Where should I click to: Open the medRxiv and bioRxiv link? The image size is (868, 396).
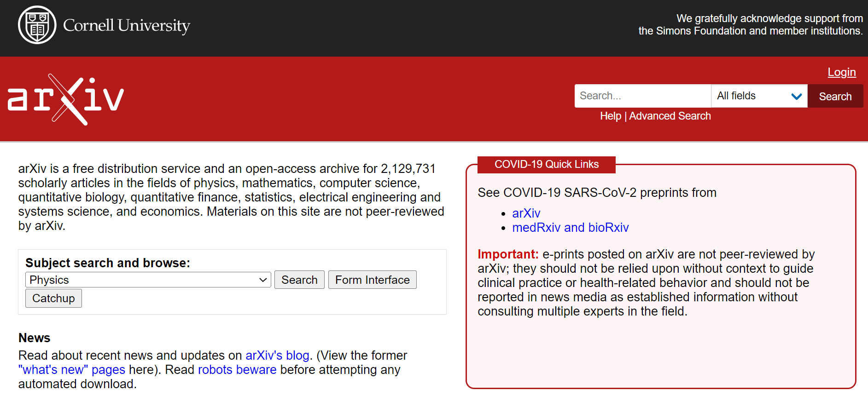(571, 228)
